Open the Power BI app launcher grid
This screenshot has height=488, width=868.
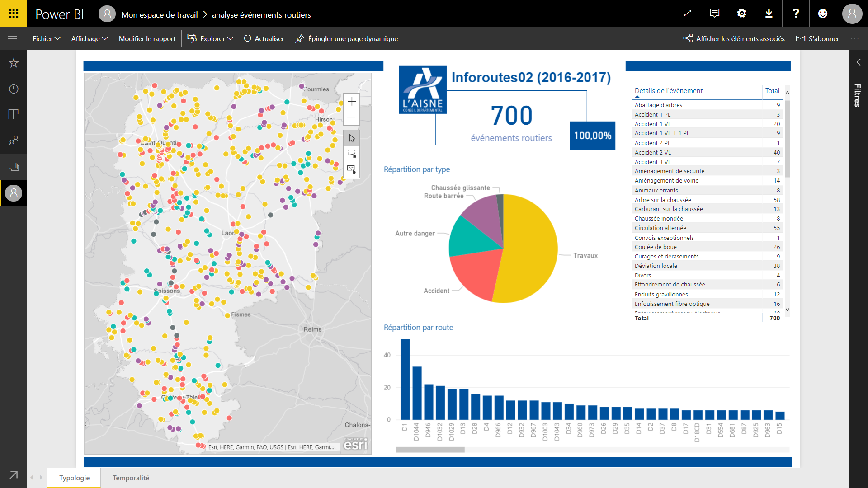pyautogui.click(x=14, y=14)
